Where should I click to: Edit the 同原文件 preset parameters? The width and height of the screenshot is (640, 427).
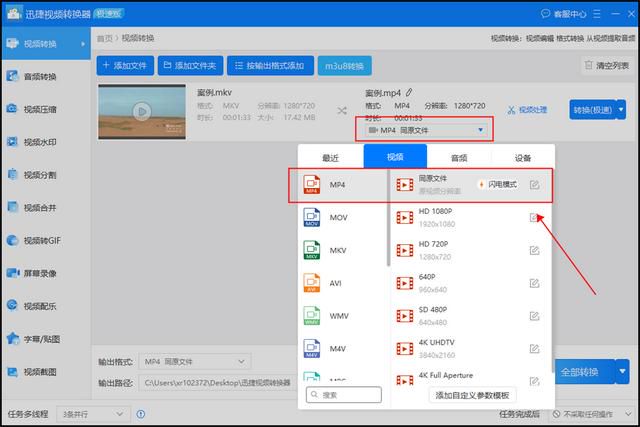pyautogui.click(x=534, y=185)
